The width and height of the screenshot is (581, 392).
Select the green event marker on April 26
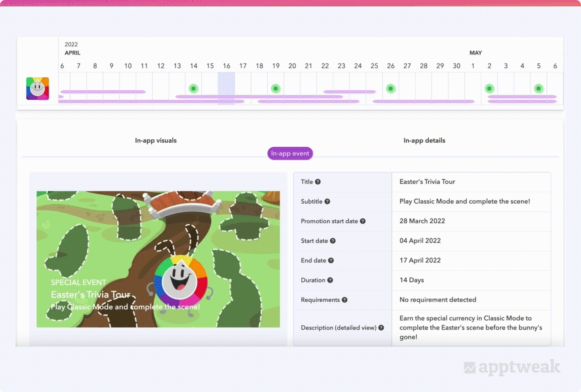click(391, 88)
